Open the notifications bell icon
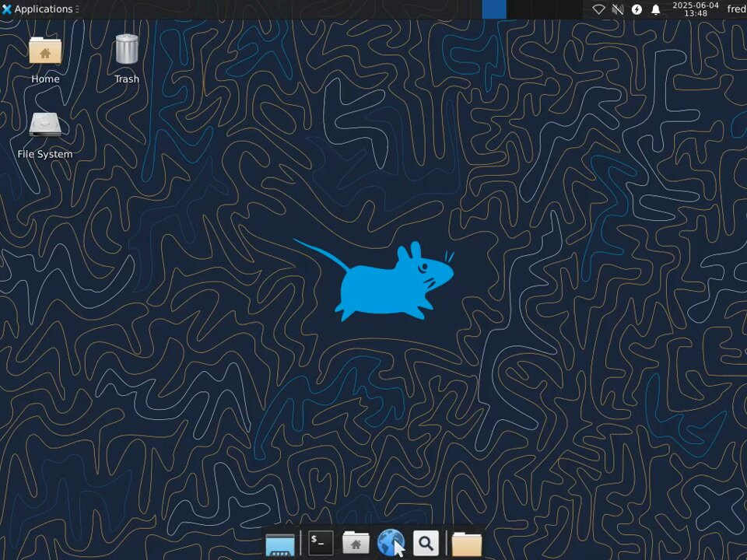 [655, 9]
